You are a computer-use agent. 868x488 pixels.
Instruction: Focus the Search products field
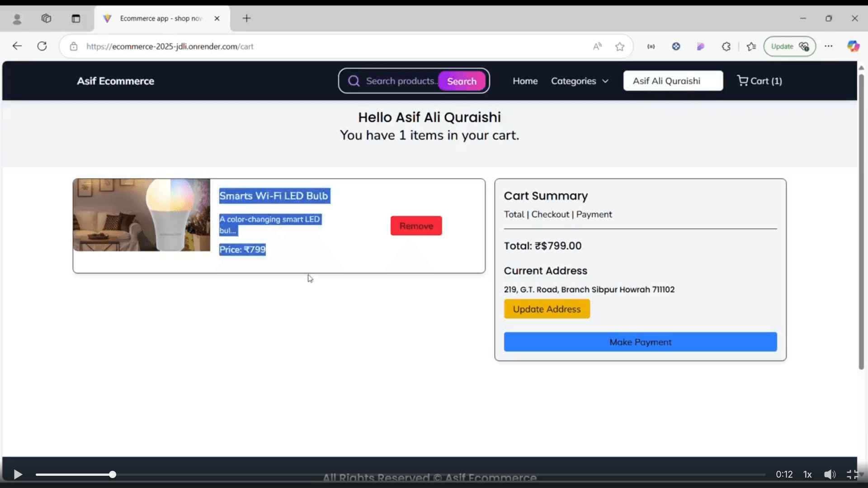click(401, 81)
